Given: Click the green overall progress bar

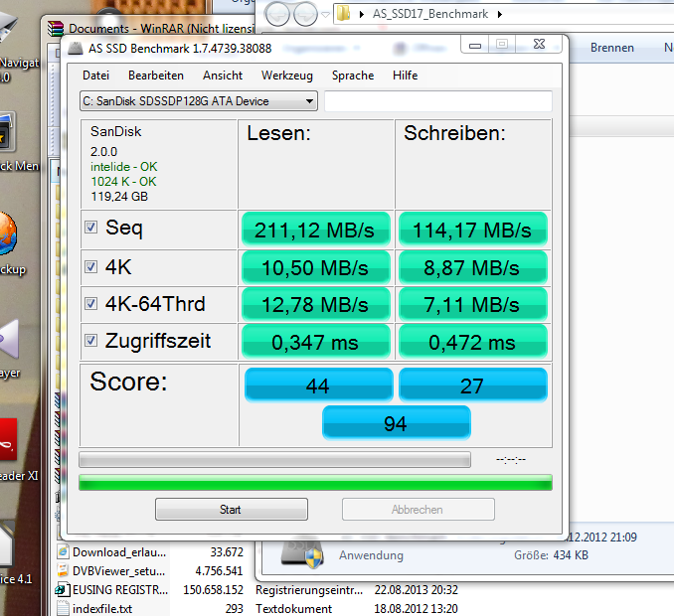Looking at the screenshot, I should pos(315,483).
